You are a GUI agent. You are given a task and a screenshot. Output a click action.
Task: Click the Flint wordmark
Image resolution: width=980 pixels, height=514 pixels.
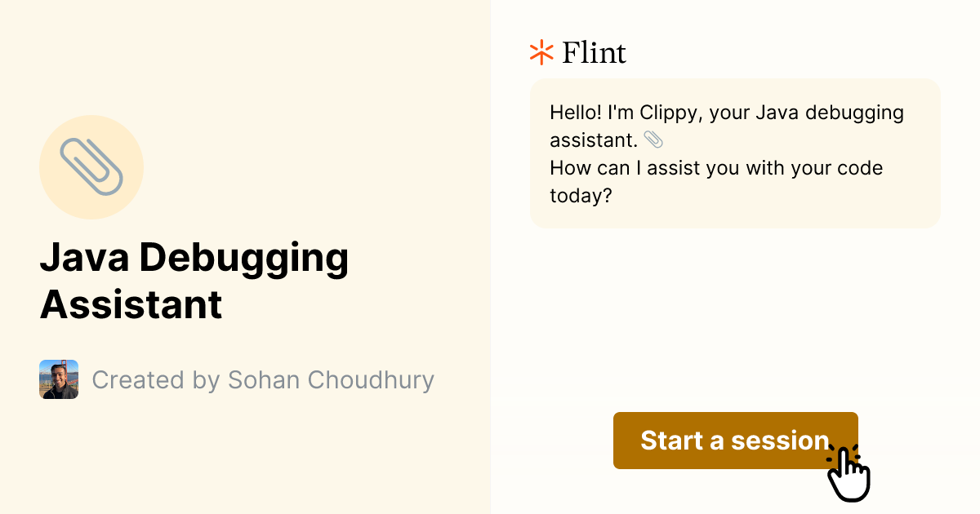(594, 52)
